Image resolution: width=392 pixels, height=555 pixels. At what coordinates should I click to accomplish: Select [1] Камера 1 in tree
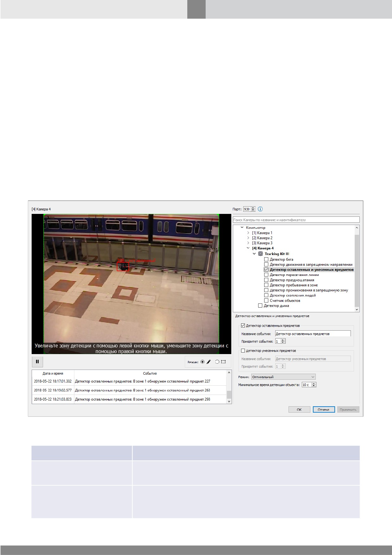[x=262, y=233]
